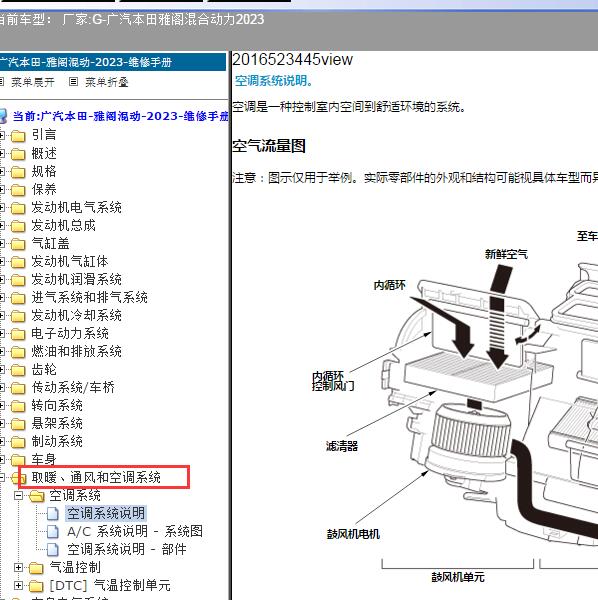Select the 车身 tree item

pyautogui.click(x=44, y=459)
